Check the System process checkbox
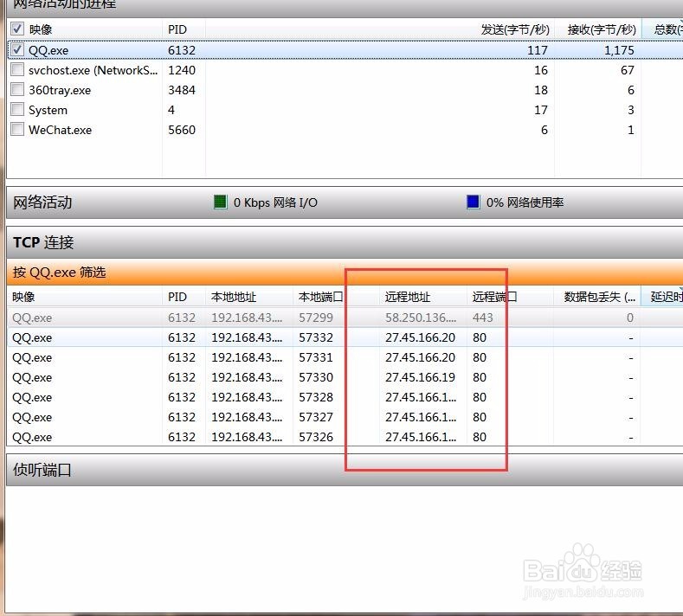The height and width of the screenshot is (616, 683). point(17,109)
